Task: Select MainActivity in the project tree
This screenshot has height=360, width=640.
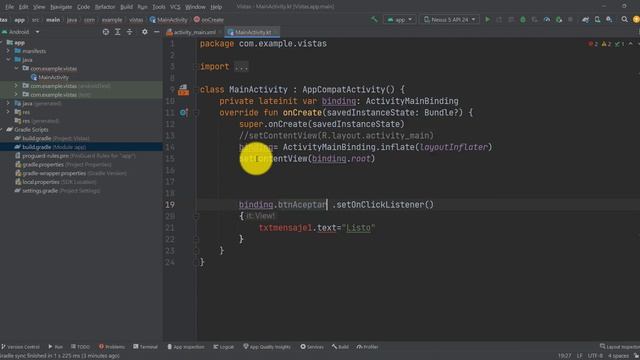Action: point(50,77)
